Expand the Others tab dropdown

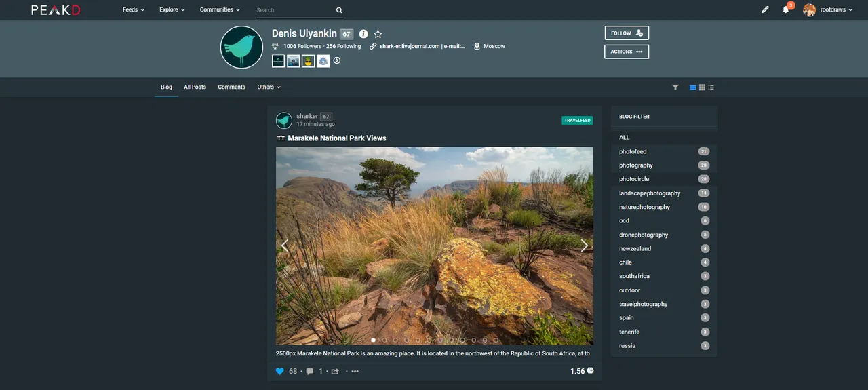click(x=269, y=87)
